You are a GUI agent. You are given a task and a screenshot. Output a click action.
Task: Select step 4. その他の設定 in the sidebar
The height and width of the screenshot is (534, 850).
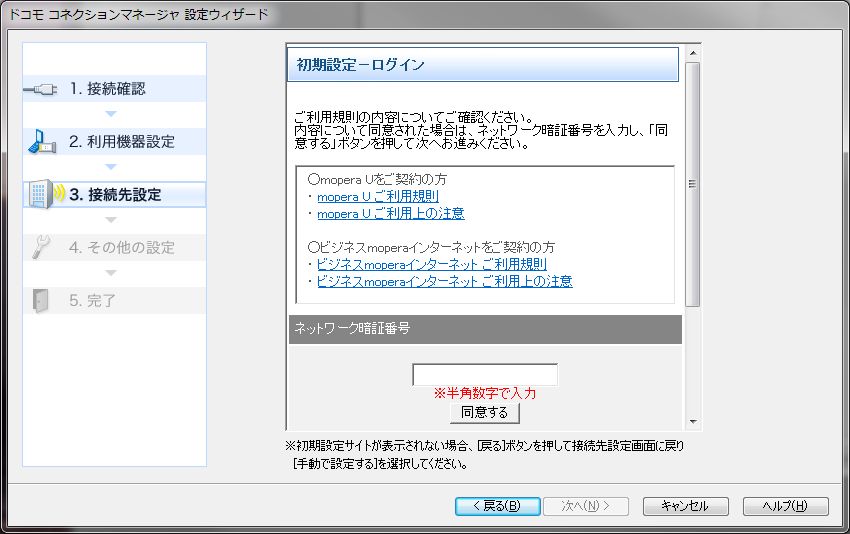pos(114,247)
